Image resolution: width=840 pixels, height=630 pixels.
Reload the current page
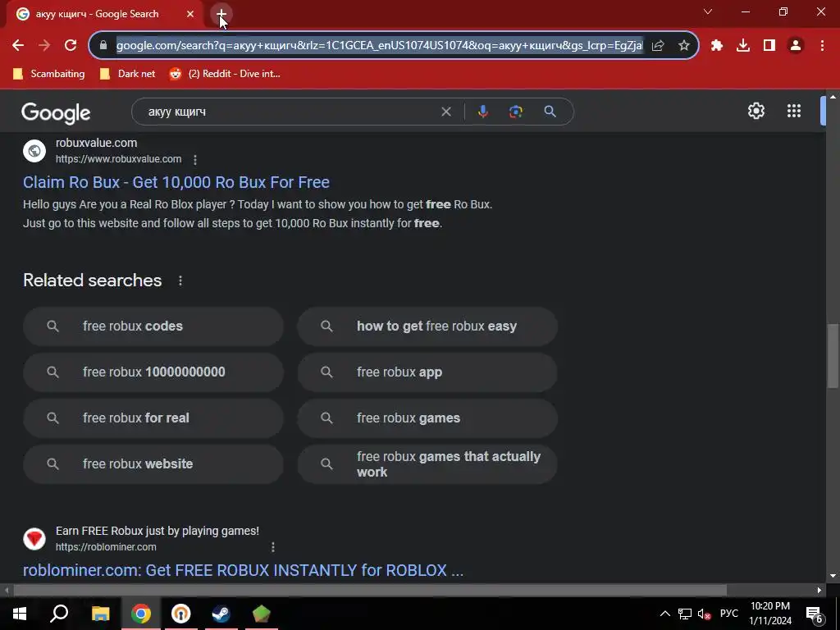(x=71, y=46)
